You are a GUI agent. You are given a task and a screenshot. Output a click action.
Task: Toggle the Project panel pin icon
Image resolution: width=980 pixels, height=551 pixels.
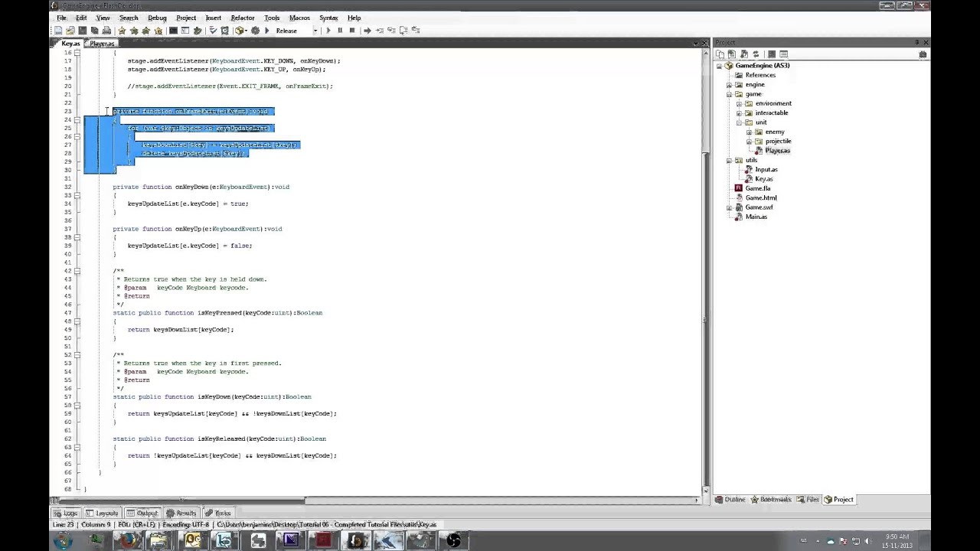pyautogui.click(x=916, y=42)
